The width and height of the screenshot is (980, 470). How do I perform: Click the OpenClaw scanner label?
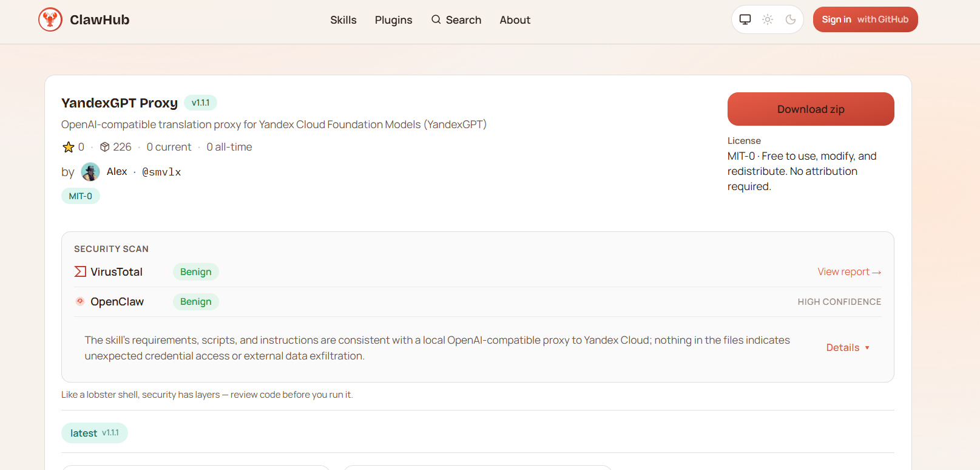pyautogui.click(x=117, y=302)
